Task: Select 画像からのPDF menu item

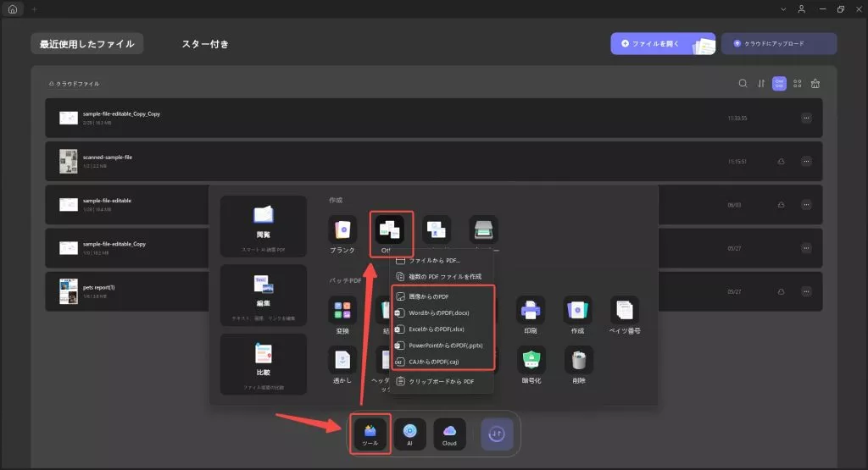Action: pyautogui.click(x=442, y=297)
